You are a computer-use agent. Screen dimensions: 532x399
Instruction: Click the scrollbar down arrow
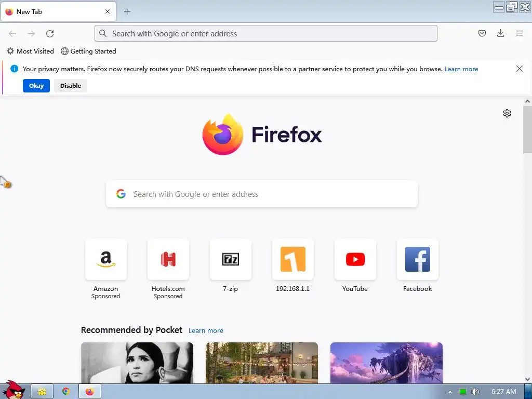point(527,379)
